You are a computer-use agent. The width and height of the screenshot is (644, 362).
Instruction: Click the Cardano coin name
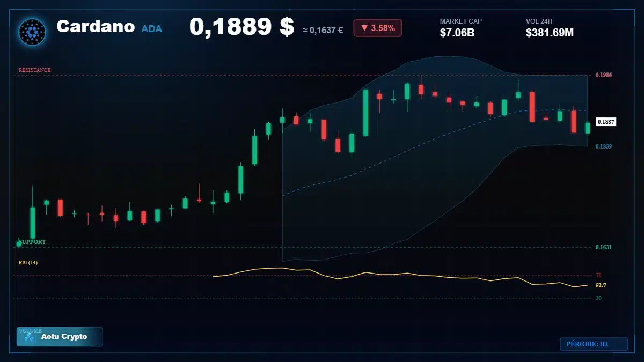pos(96,26)
